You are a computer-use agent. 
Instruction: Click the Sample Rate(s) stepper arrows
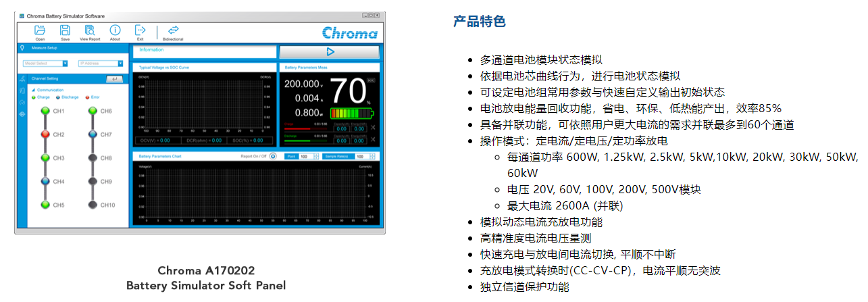(x=372, y=156)
